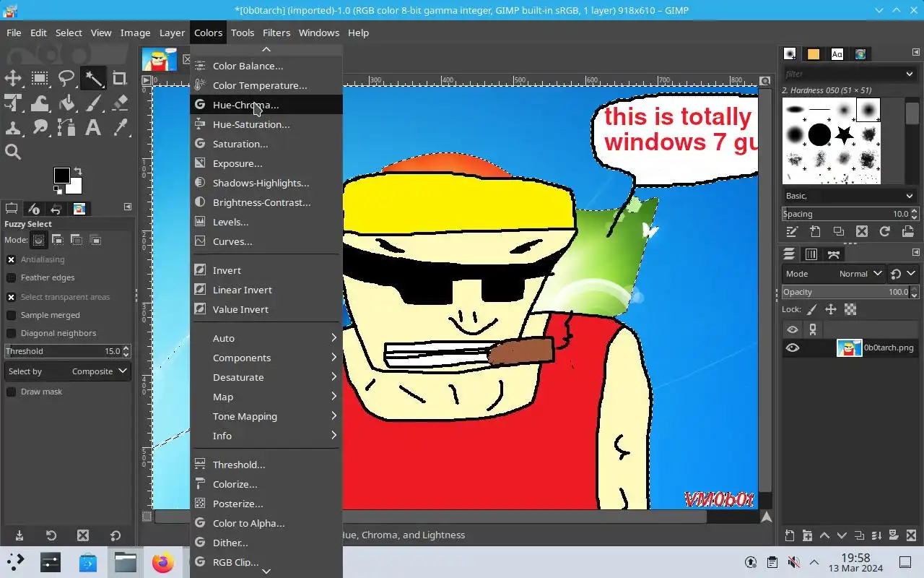
Task: Open the Color Balance dialog
Action: [x=266, y=66]
